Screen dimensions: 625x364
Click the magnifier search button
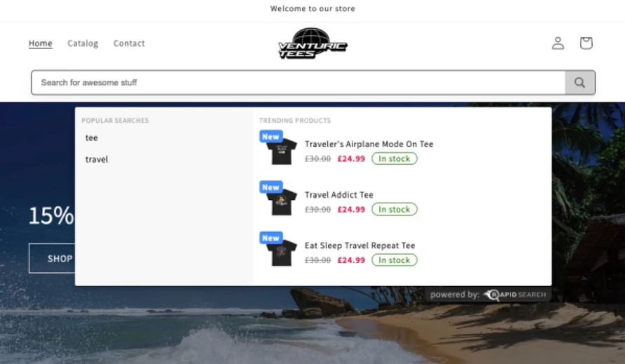pos(580,83)
